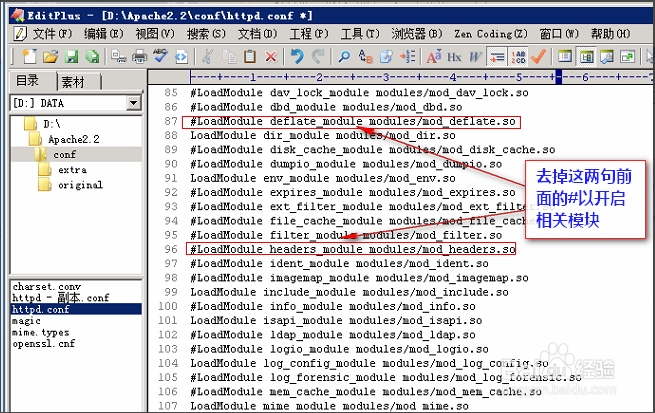
Task: Select openssl.cnf in file list
Action: pos(44,344)
